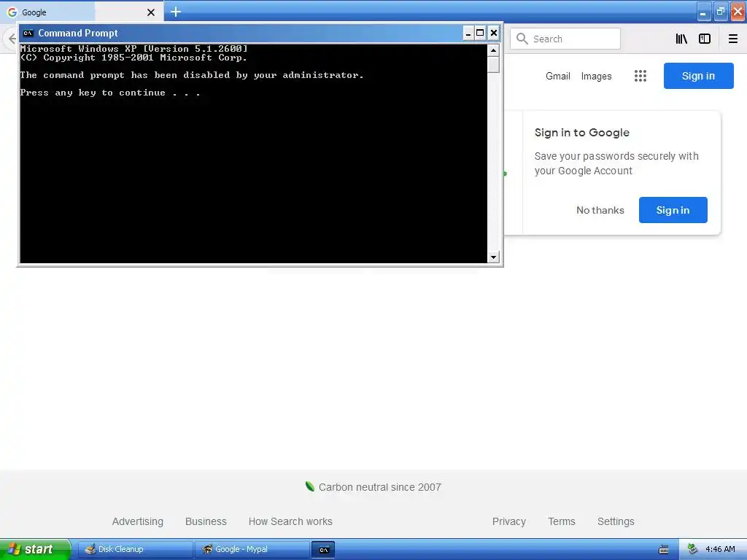Open the Google apps grid
Screen dimensions: 747x560
coord(640,76)
